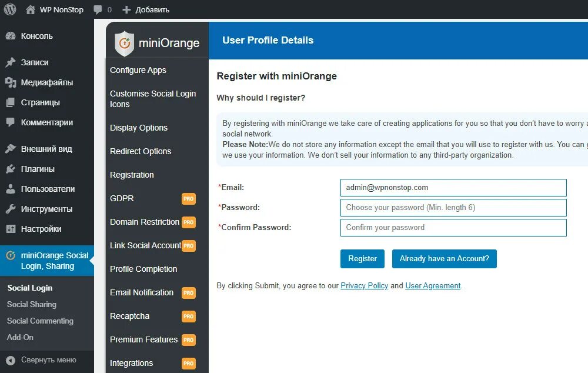Viewport: 588px width, 373px height.
Task: Open the Privacy Policy link
Action: click(x=364, y=285)
